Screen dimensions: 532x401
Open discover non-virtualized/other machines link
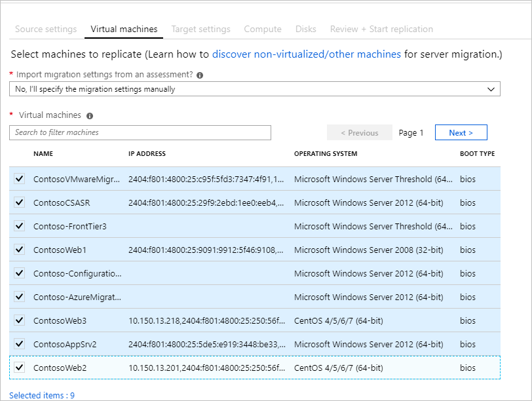(307, 54)
